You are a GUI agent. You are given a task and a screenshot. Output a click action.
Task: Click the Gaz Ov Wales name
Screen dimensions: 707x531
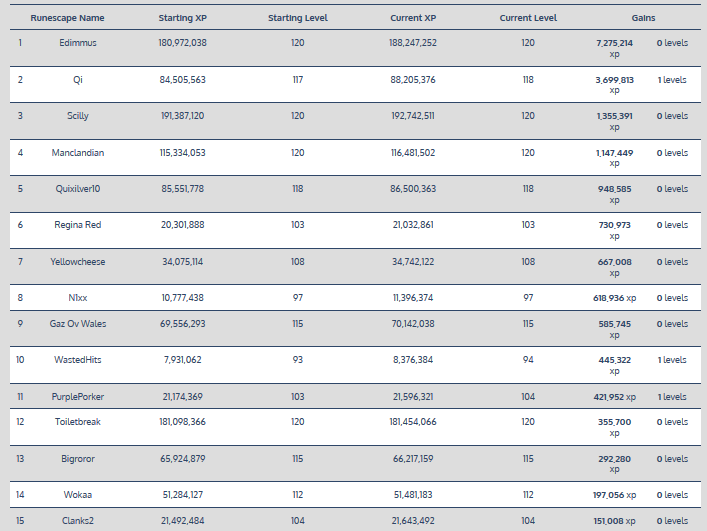pyautogui.click(x=77, y=324)
